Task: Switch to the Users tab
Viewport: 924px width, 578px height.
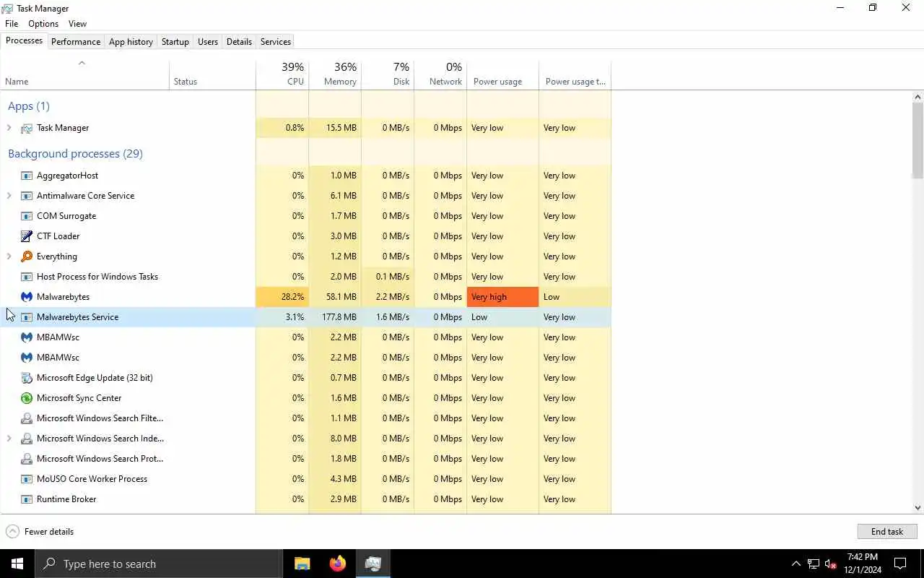Action: (x=208, y=42)
